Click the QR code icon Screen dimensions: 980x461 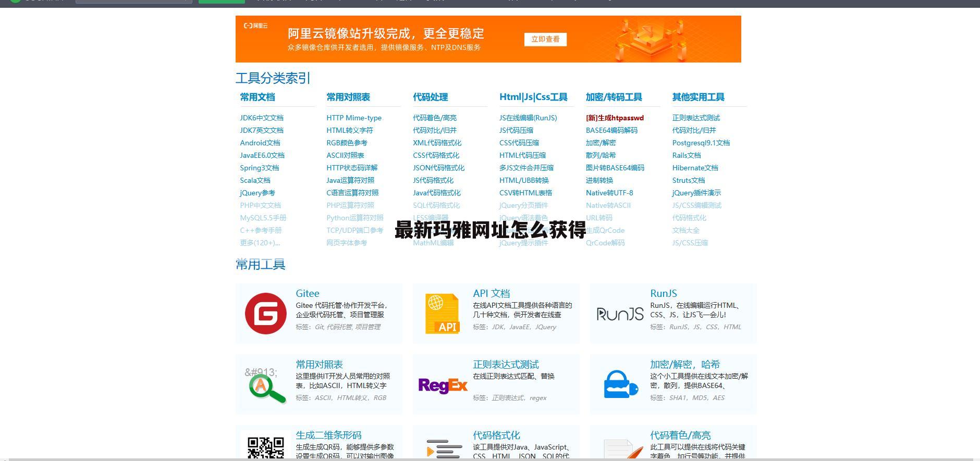[x=266, y=447]
